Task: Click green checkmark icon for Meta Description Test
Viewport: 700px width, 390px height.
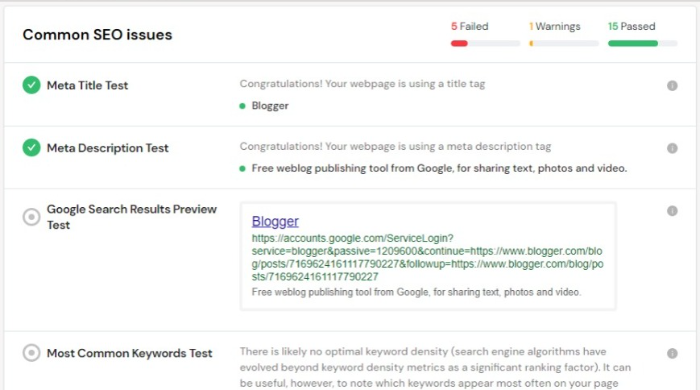Action: 31,148
